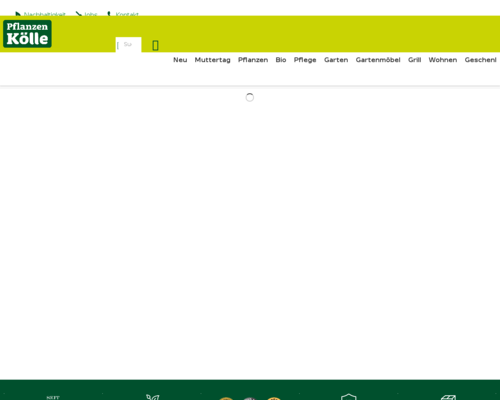Click the plant sprout icon in footer
This screenshot has width=500, height=400.
[153, 397]
